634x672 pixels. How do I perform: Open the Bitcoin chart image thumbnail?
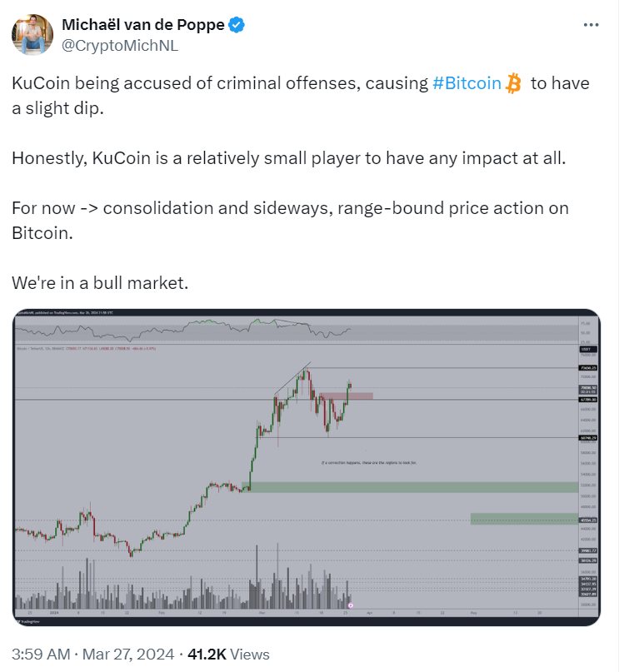306,467
